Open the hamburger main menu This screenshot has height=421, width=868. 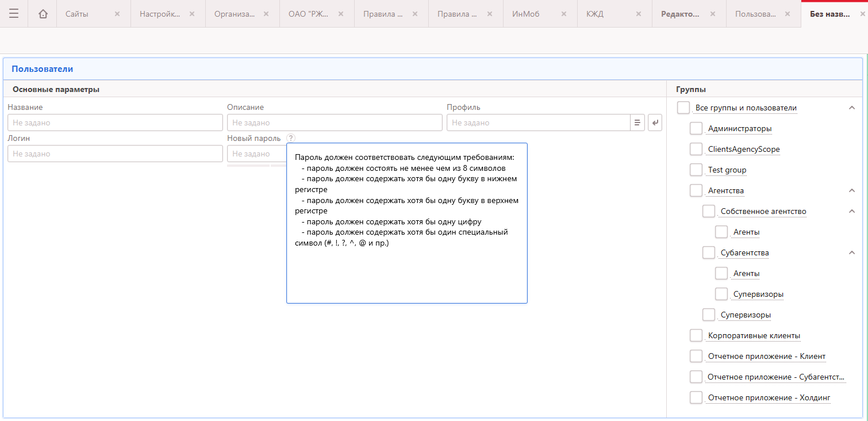14,14
